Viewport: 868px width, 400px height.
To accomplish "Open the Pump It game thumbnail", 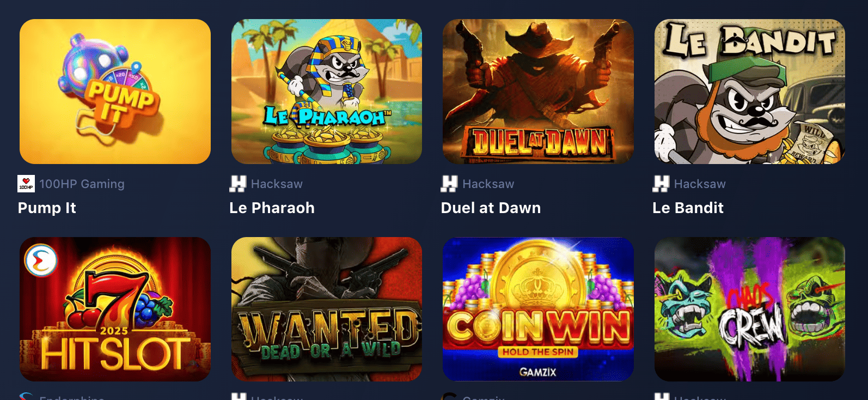I will [115, 92].
